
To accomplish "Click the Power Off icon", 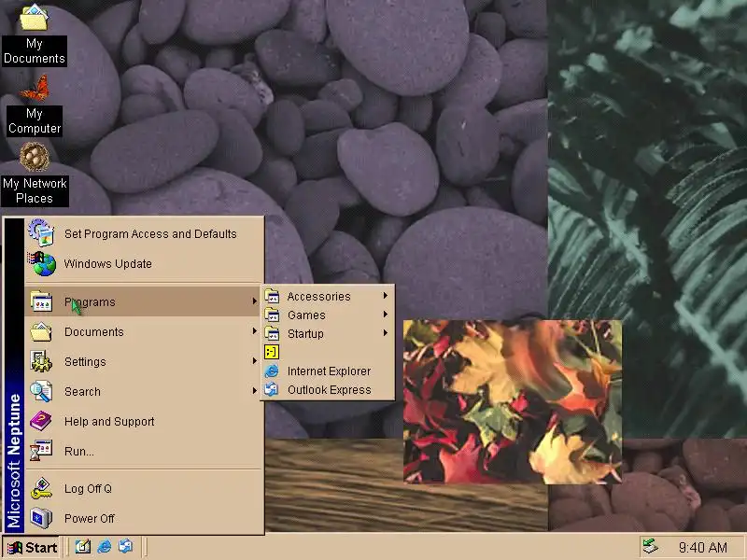I will coord(41,518).
